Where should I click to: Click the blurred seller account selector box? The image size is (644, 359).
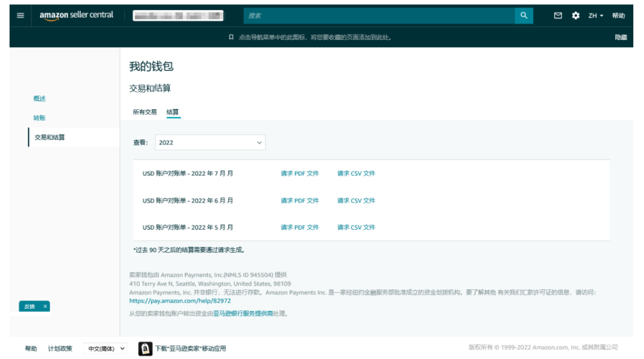pos(178,16)
